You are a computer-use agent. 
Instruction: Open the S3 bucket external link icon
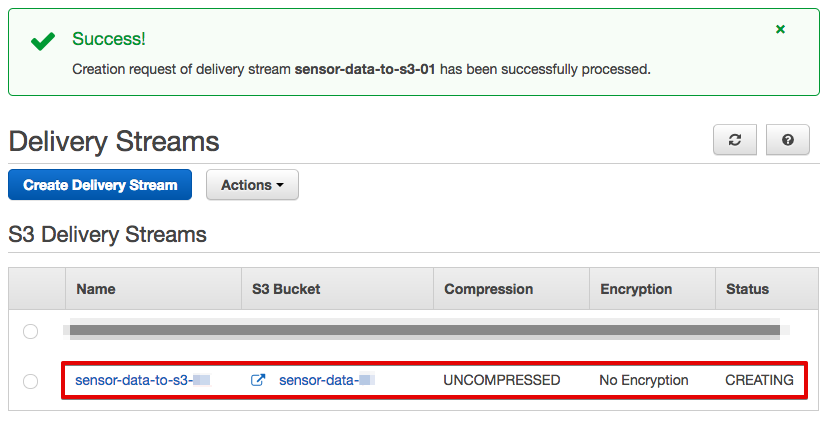(258, 380)
